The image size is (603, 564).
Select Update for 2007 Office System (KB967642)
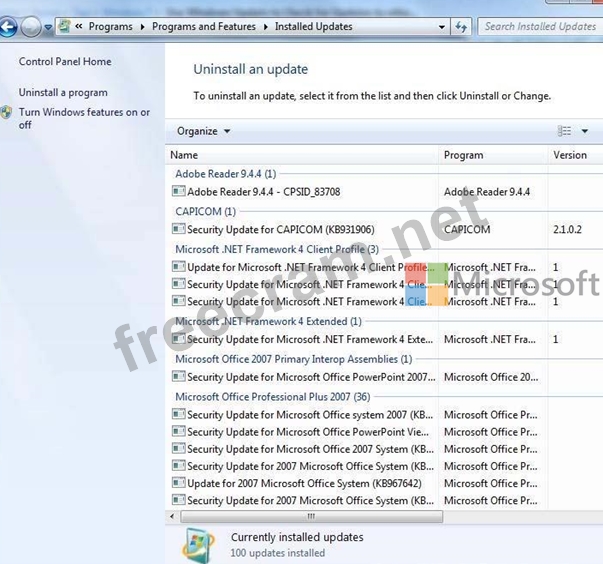pos(304,483)
